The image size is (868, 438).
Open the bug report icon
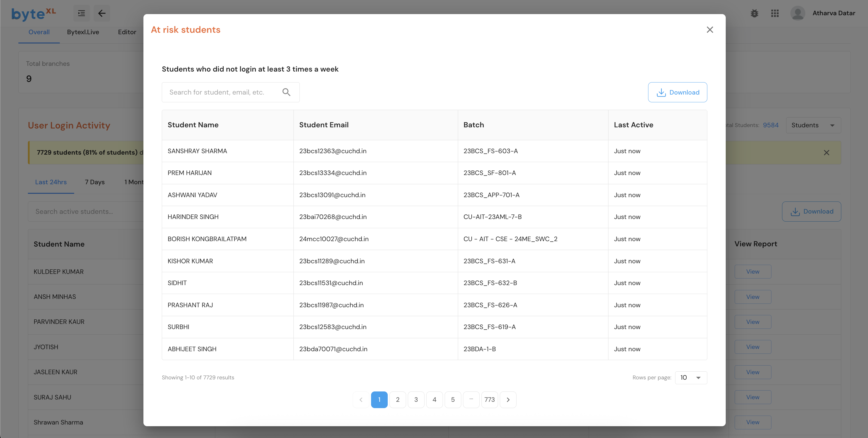[754, 13]
